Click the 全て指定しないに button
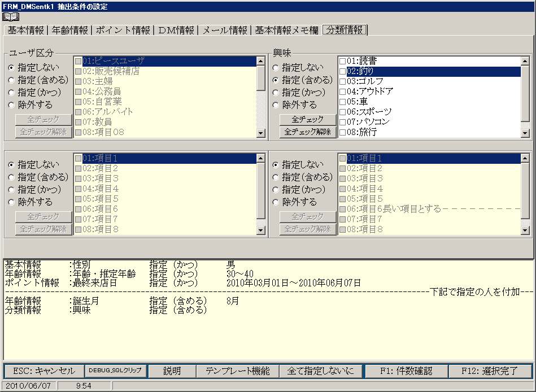 320,371
